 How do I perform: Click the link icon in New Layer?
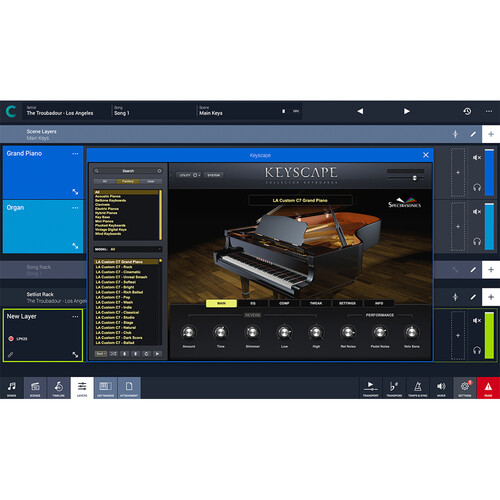(11, 355)
